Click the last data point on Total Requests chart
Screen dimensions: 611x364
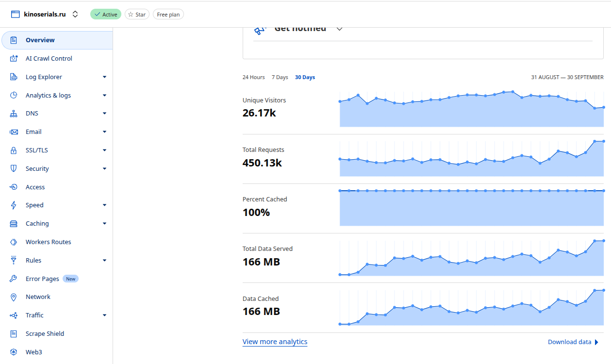click(x=603, y=141)
